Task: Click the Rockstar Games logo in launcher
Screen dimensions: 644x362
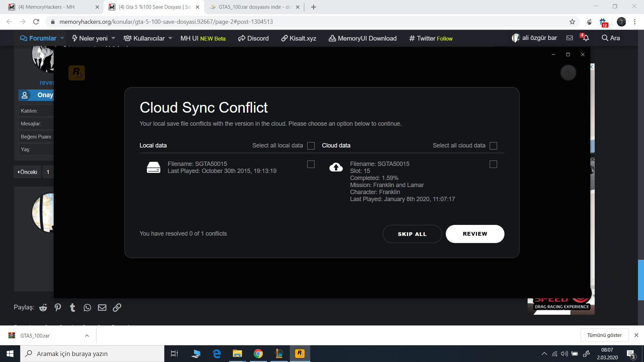Action: pyautogui.click(x=76, y=73)
